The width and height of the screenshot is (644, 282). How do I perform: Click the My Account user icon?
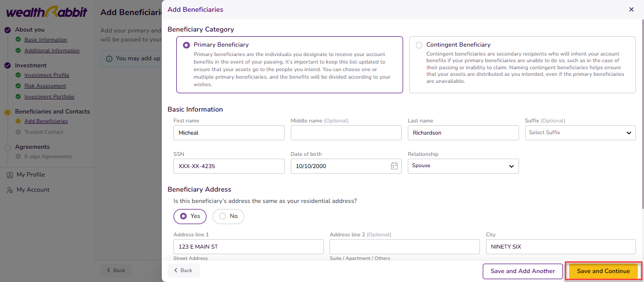coord(9,190)
